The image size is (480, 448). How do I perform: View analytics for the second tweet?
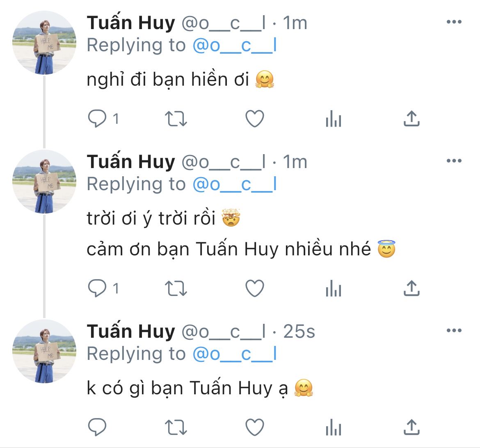[333, 289]
